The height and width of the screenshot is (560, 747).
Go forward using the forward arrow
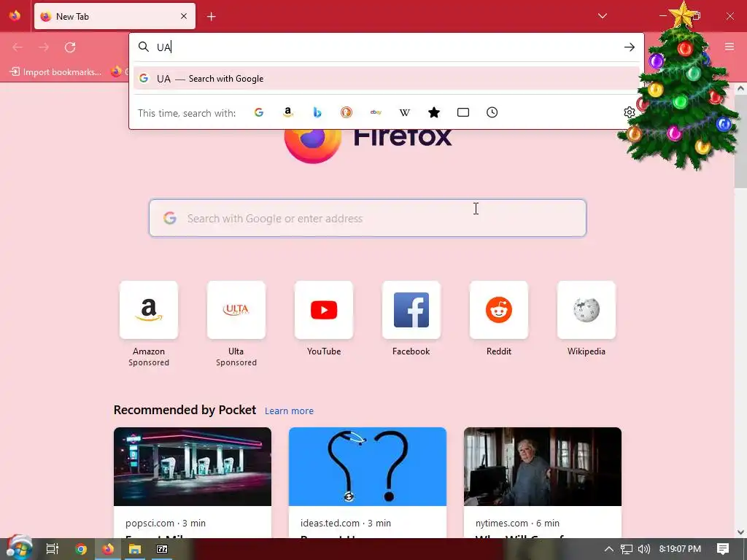click(x=44, y=47)
